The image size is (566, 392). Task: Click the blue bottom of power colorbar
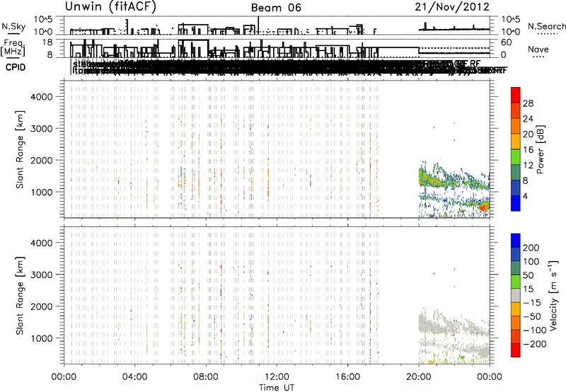(516, 203)
